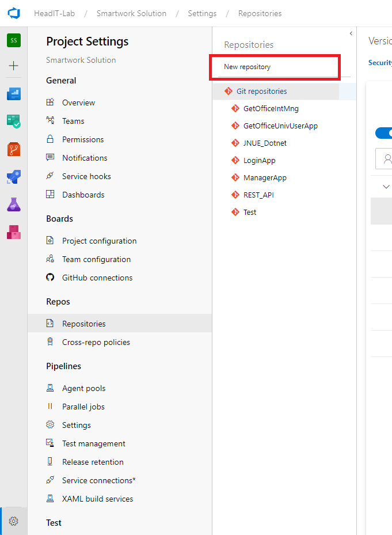Open Repositories under Repos
The height and width of the screenshot is (535, 392).
pyautogui.click(x=120, y=323)
